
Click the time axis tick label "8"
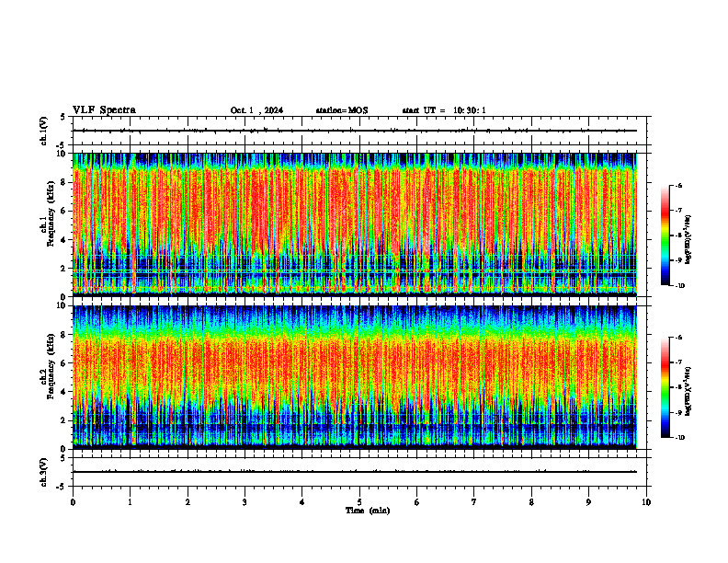(531, 502)
